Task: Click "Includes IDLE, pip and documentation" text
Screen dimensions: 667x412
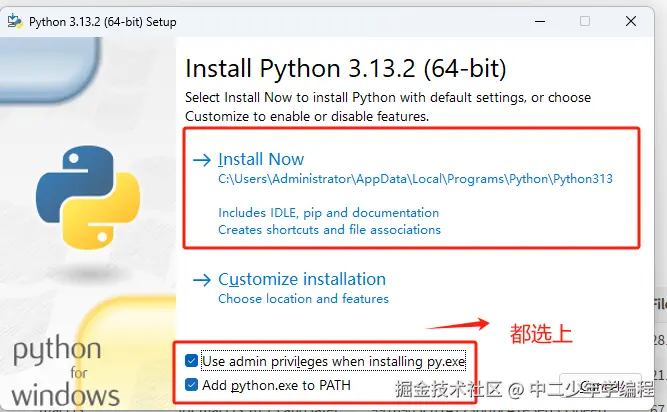Action: 328,212
